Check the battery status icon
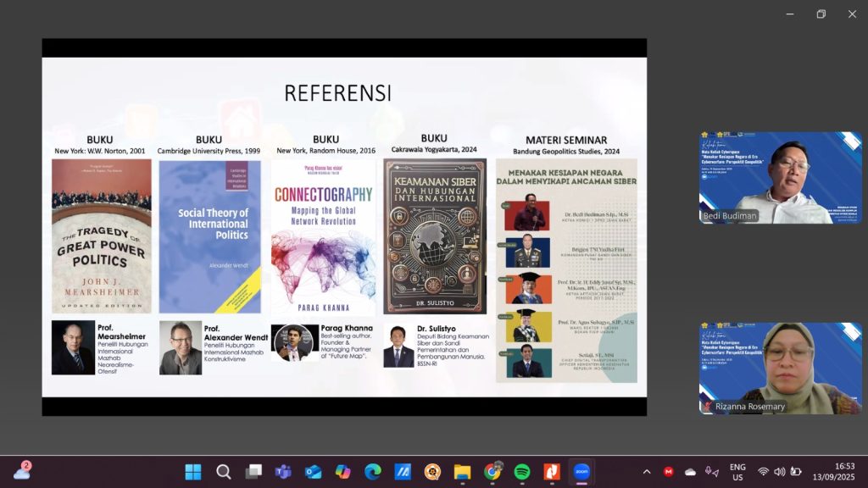This screenshot has height=488, width=868. point(796,472)
